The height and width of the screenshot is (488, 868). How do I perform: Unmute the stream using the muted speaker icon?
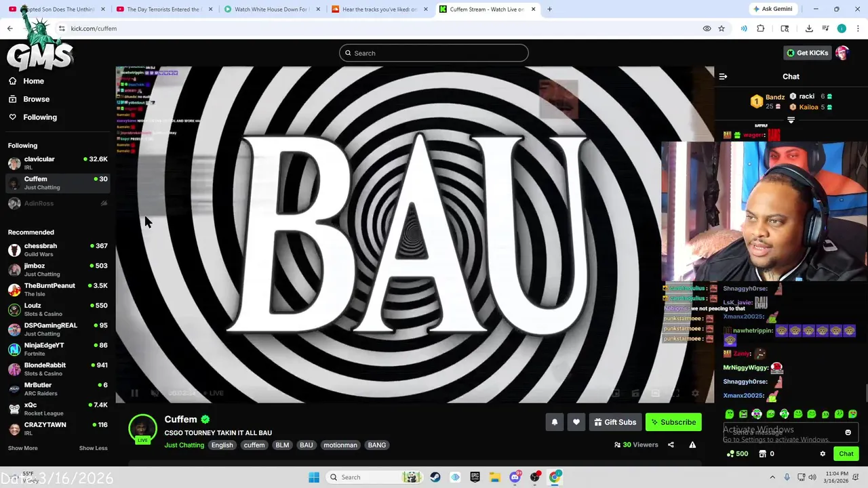point(154,393)
